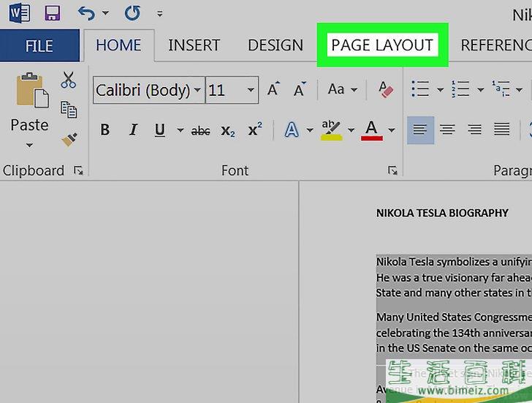Apply Text Effects with the outlined A

(292, 129)
